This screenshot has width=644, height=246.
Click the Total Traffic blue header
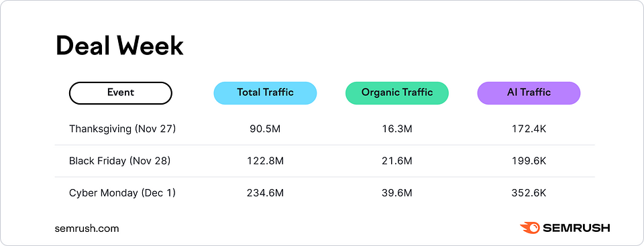[x=265, y=93]
